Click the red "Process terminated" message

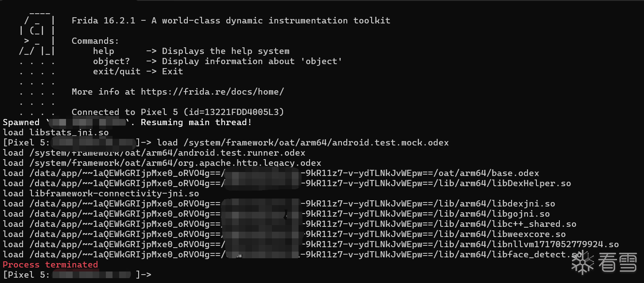coord(50,264)
